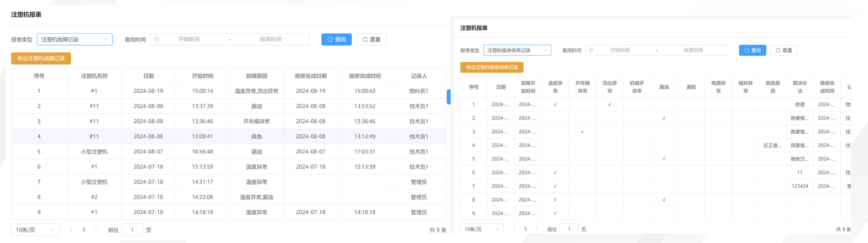Click the 物料员1 recorder cell
This screenshot has height=243, width=868.
[419, 91]
